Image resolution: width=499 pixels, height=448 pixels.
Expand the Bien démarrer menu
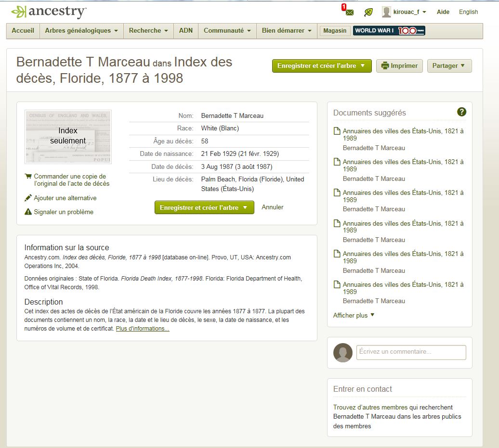(287, 30)
